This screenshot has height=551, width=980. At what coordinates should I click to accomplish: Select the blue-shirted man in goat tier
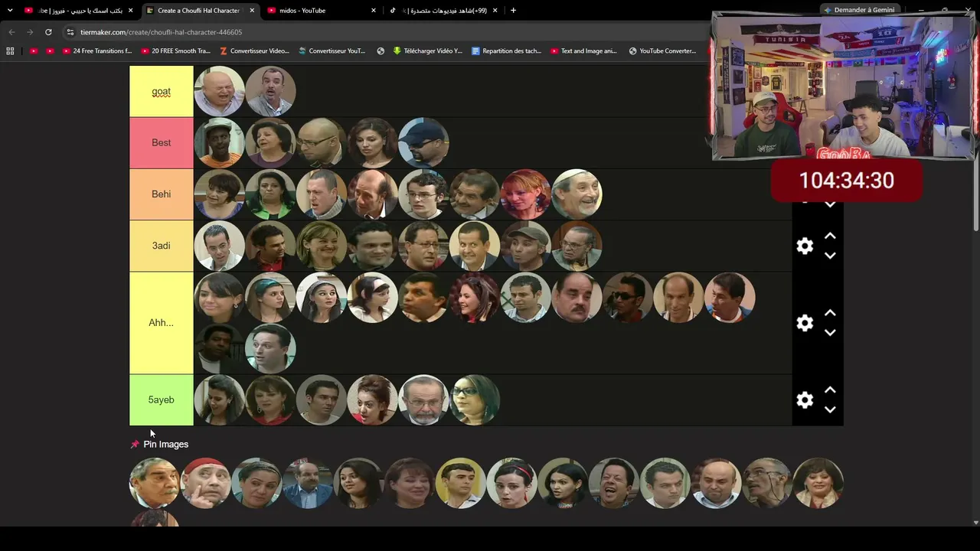(x=270, y=91)
